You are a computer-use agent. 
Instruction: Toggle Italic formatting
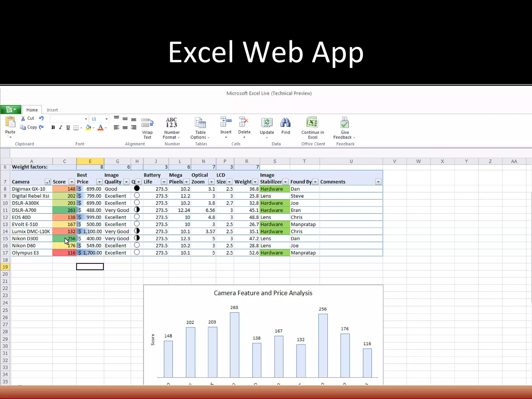click(x=61, y=127)
